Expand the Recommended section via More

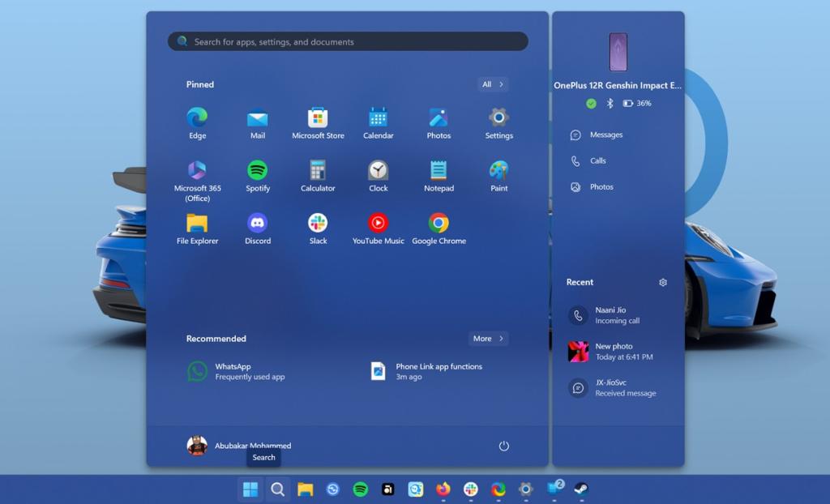click(487, 338)
